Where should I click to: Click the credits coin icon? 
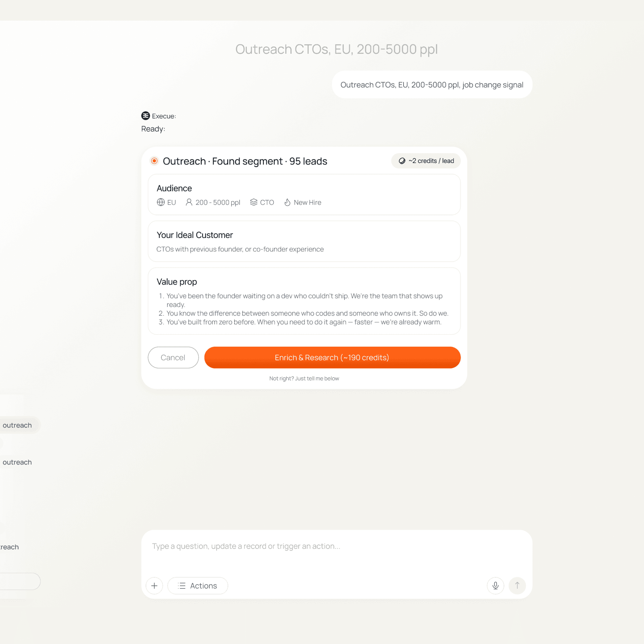coord(402,161)
